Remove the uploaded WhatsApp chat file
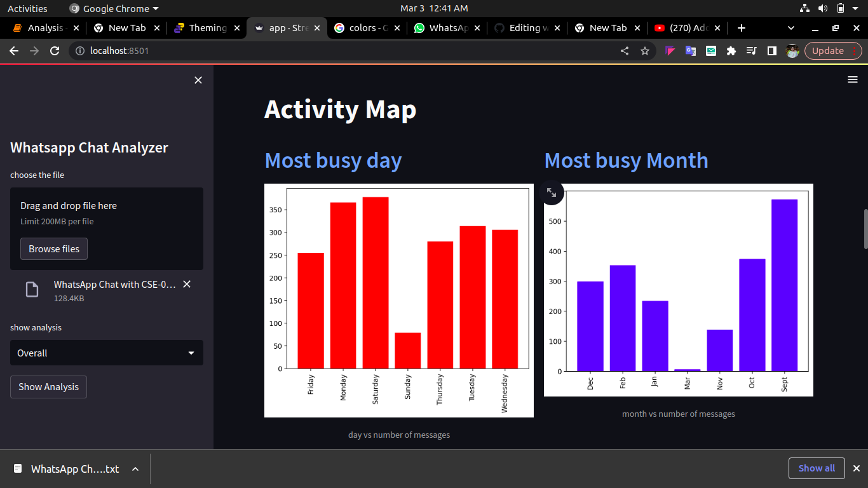 tap(186, 284)
